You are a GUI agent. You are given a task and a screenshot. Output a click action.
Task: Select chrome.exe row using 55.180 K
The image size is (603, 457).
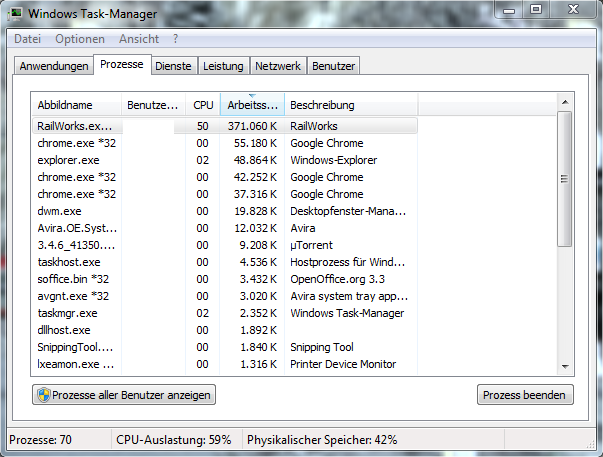225,143
